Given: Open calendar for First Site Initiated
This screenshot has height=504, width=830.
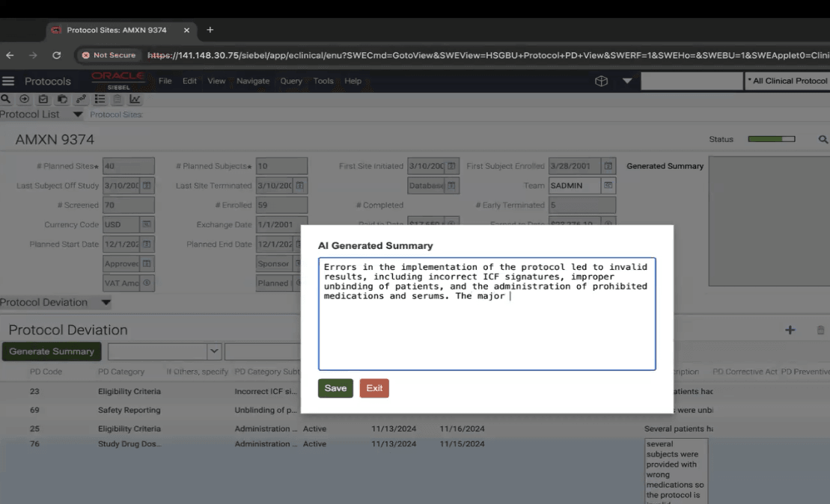Looking at the screenshot, I should pyautogui.click(x=451, y=166).
